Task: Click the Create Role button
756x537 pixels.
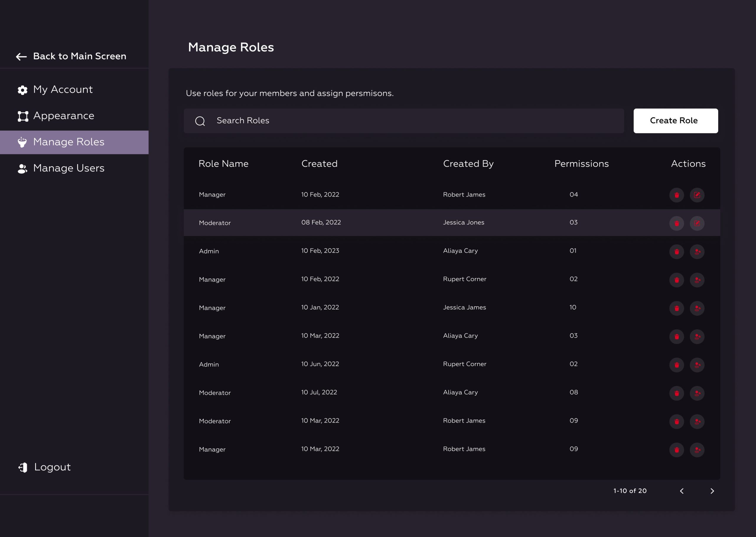Action: 675,121
